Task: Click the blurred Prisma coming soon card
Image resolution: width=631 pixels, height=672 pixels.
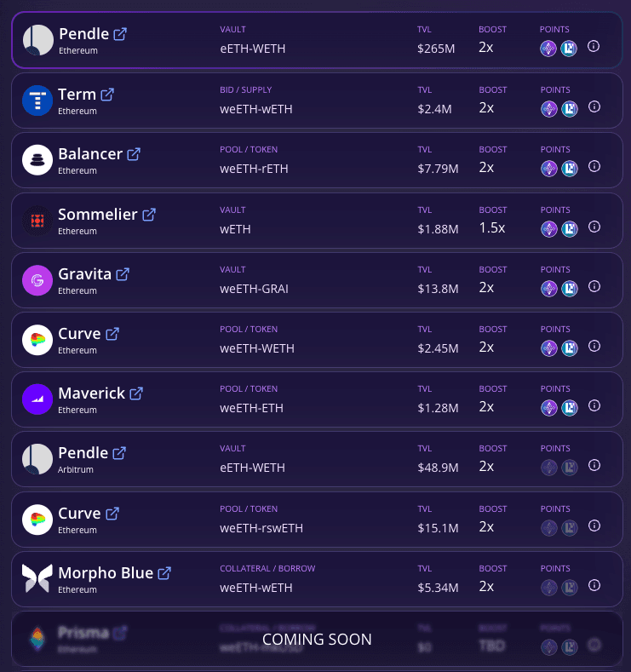Action: click(317, 639)
